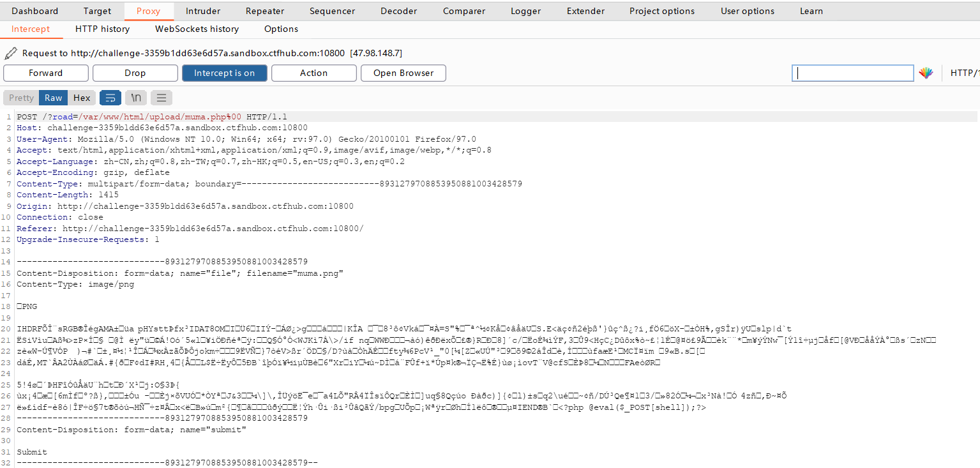
Task: Click the Content-Length: 1415 line
Action: (x=68, y=195)
